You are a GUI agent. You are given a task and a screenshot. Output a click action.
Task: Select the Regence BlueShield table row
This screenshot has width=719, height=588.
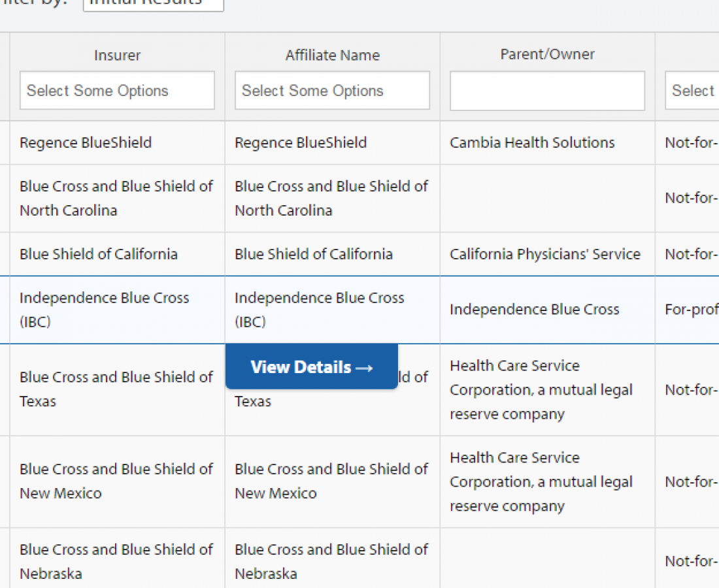click(x=116, y=142)
